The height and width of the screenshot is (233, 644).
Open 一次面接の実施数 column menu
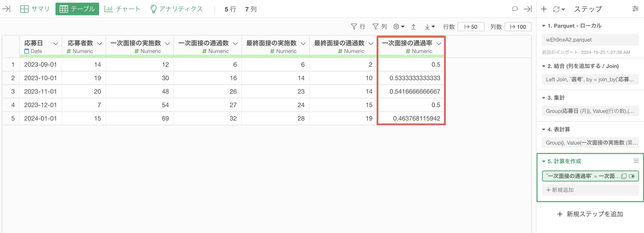click(x=167, y=44)
